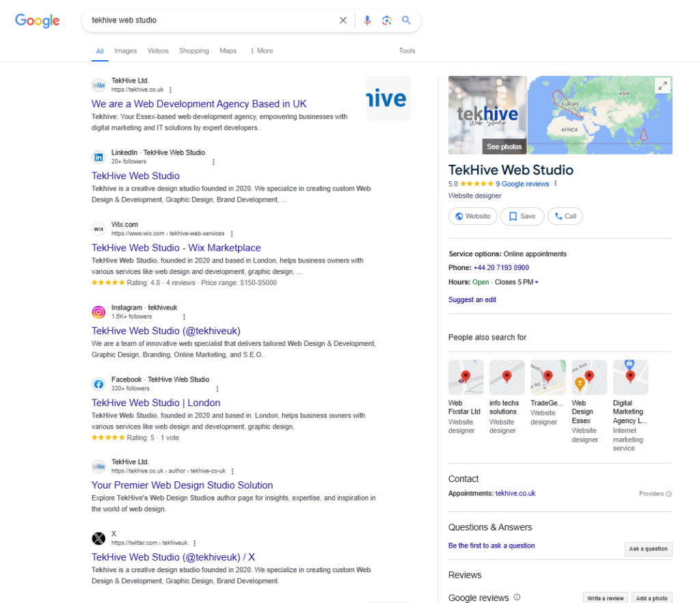Open knowledge panel more options beside reviews
Viewport: 700px width, 603px height.
point(555,183)
